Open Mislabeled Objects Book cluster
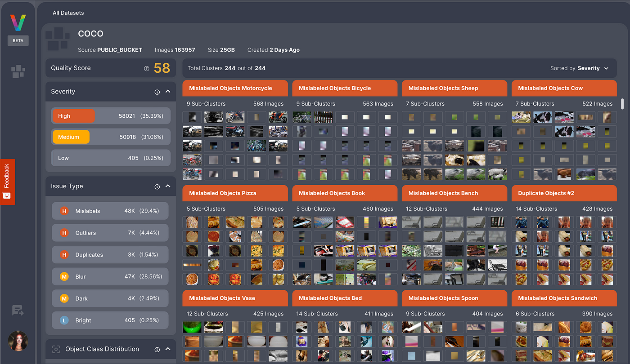This screenshot has height=364, width=630. [x=345, y=193]
